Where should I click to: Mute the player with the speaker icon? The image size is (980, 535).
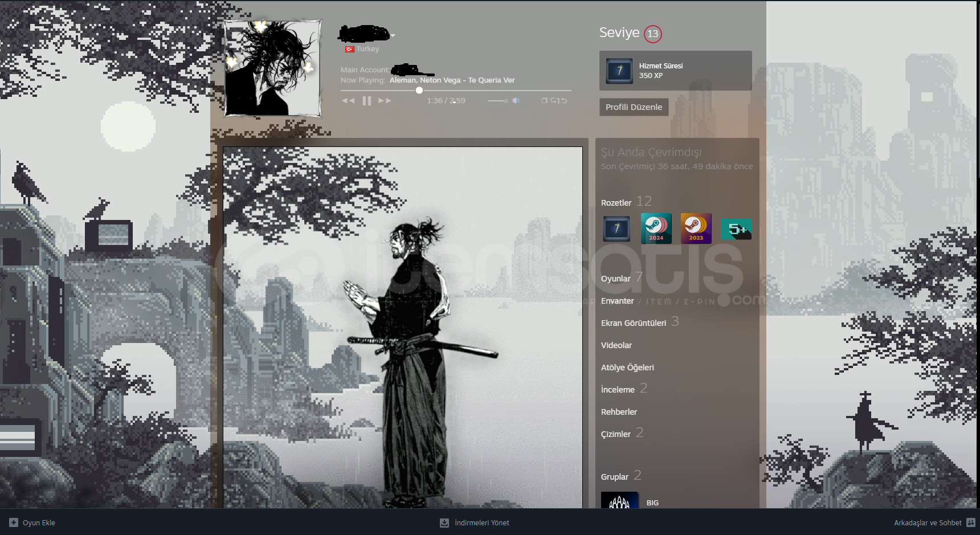point(516,100)
